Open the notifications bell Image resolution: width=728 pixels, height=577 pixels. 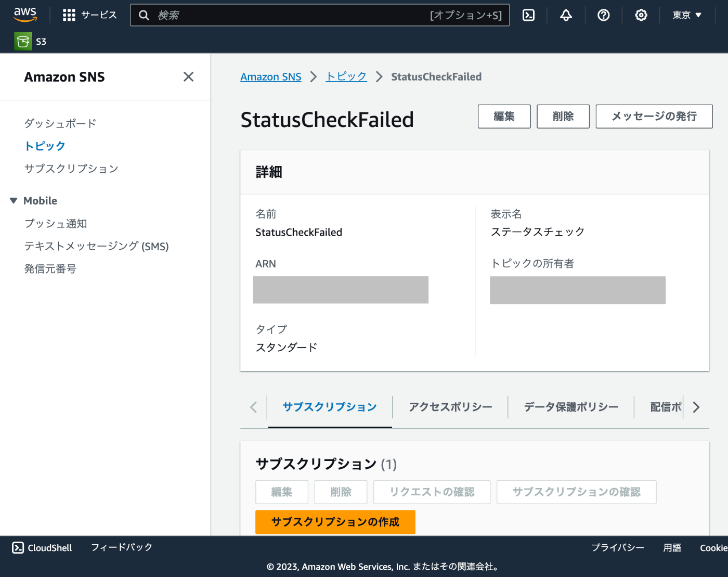coord(566,15)
